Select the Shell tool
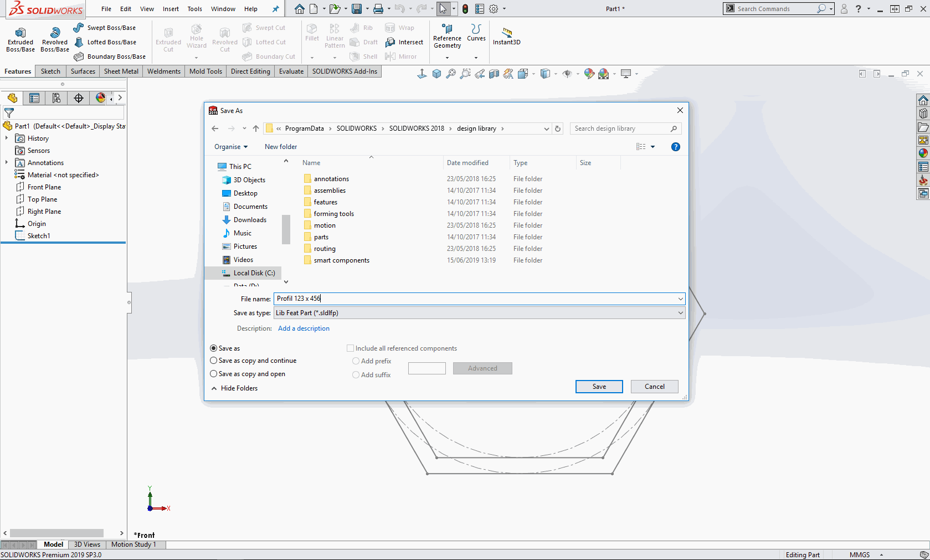Viewport: 930px width, 560px height. [364, 56]
